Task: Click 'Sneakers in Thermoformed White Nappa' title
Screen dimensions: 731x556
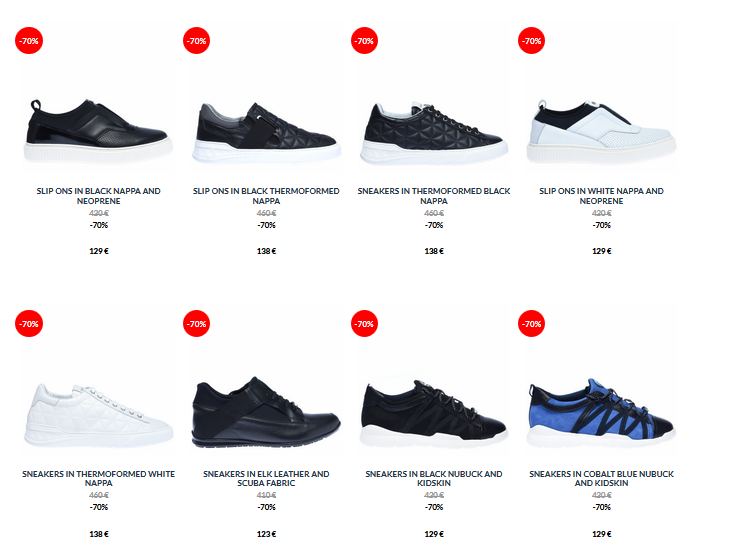Action: click(98, 478)
